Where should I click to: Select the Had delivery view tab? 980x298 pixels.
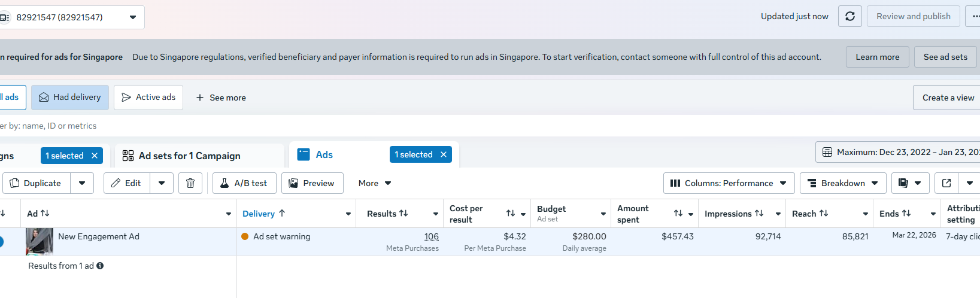point(70,98)
